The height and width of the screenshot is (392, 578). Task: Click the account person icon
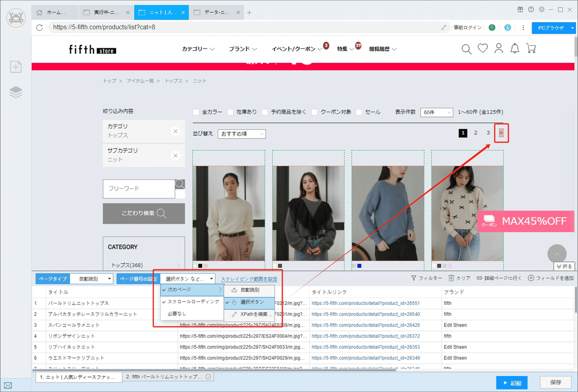tap(499, 49)
